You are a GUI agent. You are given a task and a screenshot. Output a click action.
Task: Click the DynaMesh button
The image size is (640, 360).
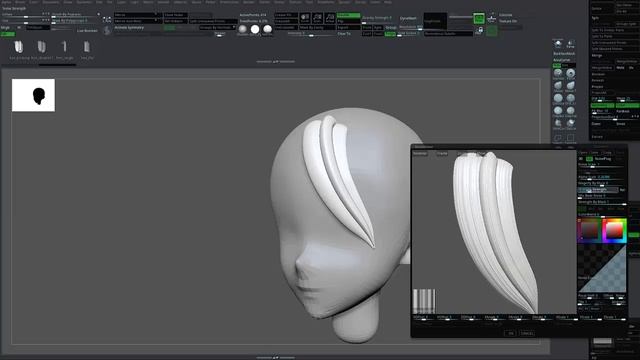pyautogui.click(x=408, y=18)
